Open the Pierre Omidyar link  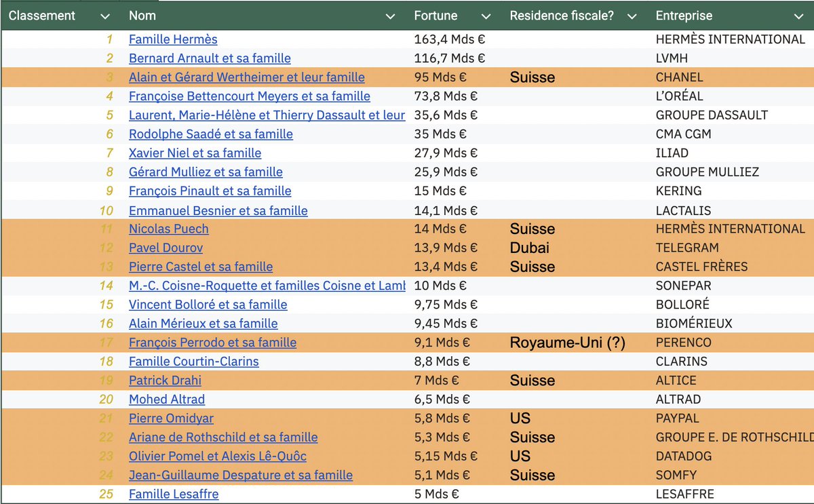click(171, 419)
